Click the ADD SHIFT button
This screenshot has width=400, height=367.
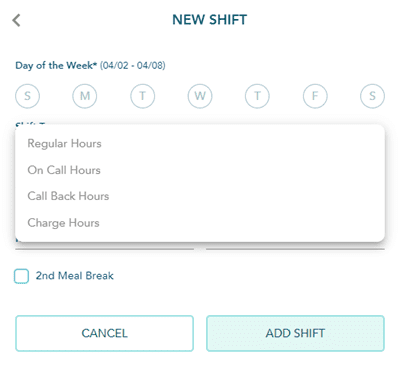[x=295, y=333]
